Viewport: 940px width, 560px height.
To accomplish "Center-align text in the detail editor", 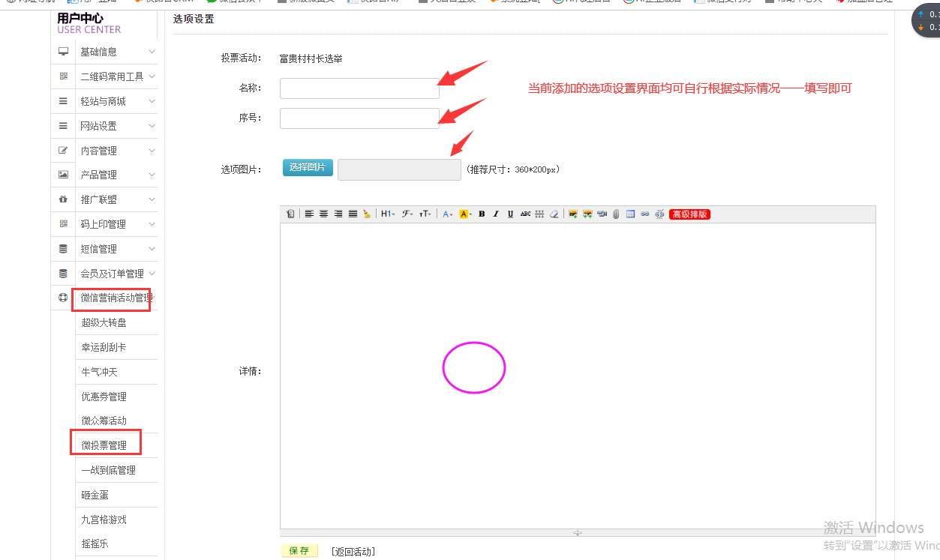I will (x=323, y=214).
